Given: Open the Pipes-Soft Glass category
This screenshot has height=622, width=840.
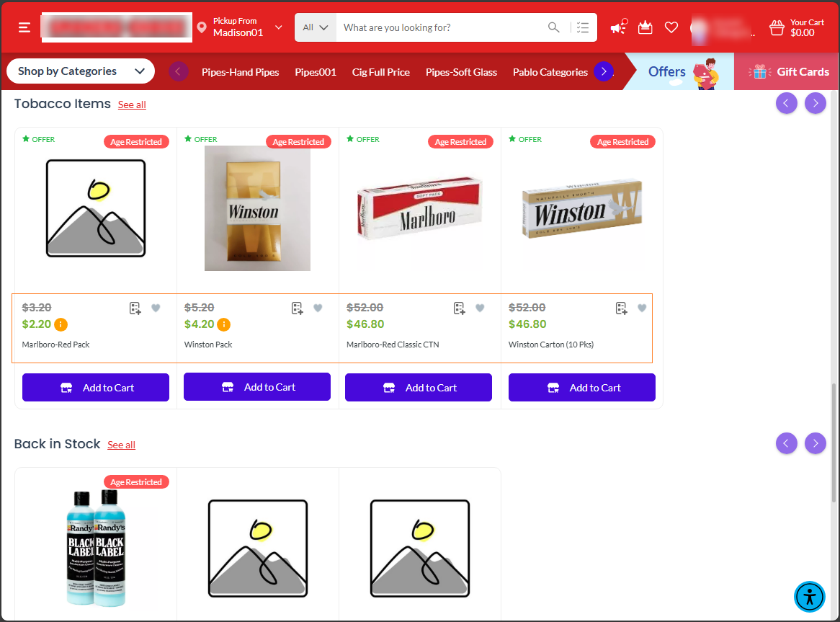Looking at the screenshot, I should 461,72.
